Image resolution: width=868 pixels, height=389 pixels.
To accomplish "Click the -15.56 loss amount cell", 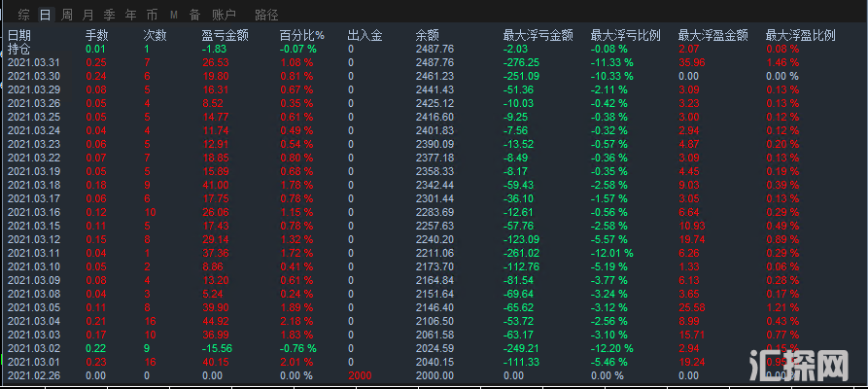I will 217,348.
